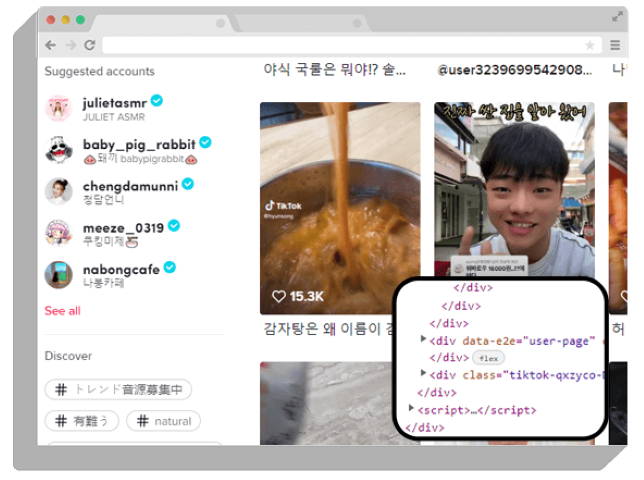Open the nabongcafe account name
Viewport: 644px width, 480px height.
pos(121,269)
